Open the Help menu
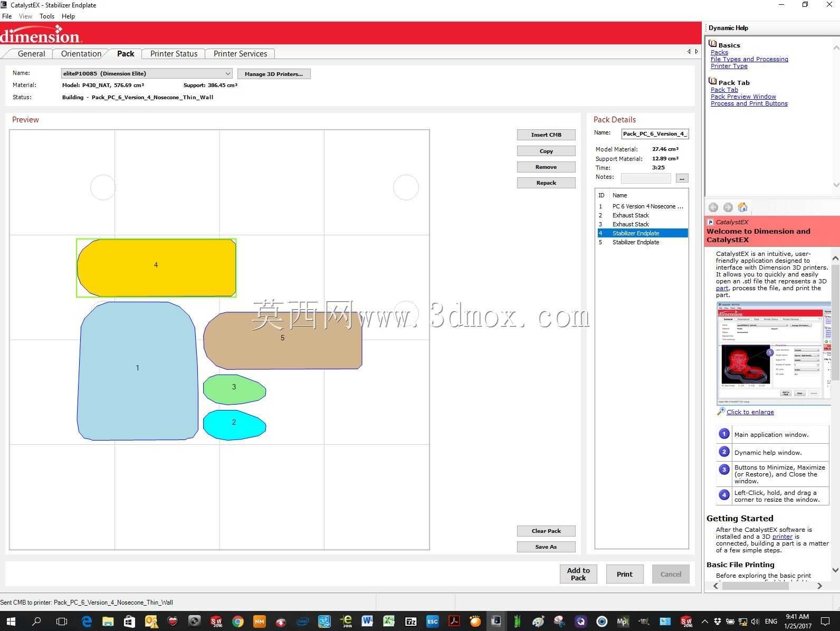The image size is (840, 631). click(x=68, y=16)
